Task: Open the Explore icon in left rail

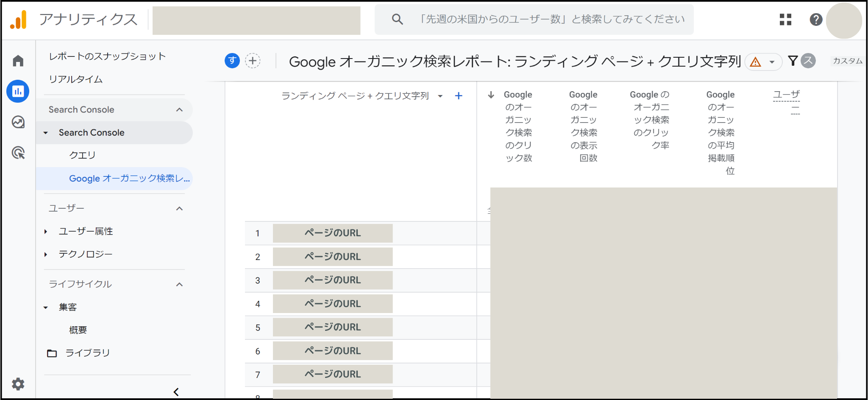Action: 18,122
